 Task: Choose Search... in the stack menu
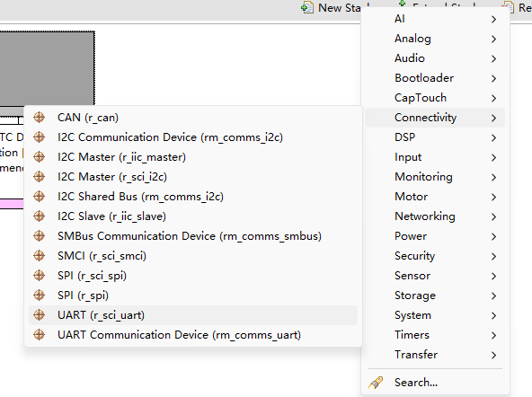(x=435, y=383)
